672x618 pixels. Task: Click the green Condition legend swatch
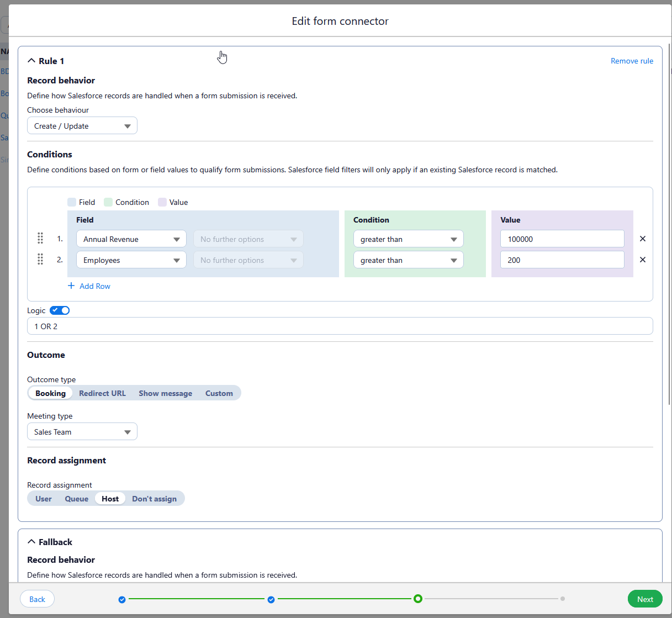coord(108,202)
